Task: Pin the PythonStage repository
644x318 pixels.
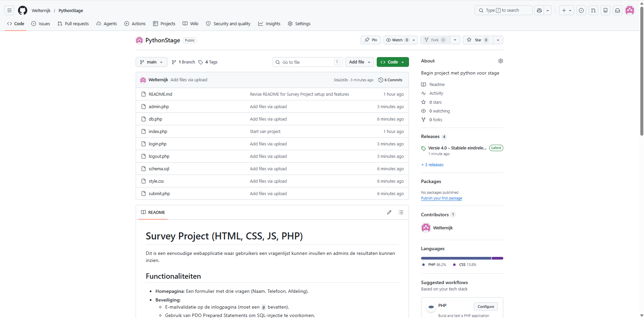Action: click(x=371, y=40)
